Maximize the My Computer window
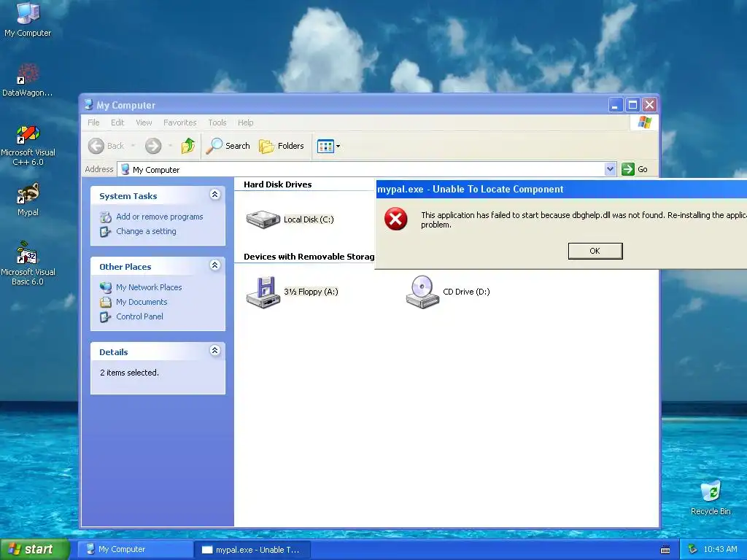 (x=632, y=105)
